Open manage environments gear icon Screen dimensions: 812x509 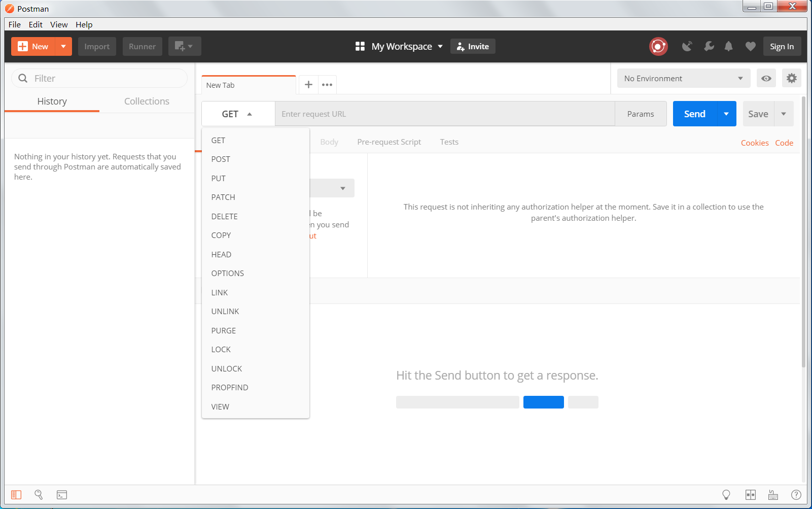[792, 78]
